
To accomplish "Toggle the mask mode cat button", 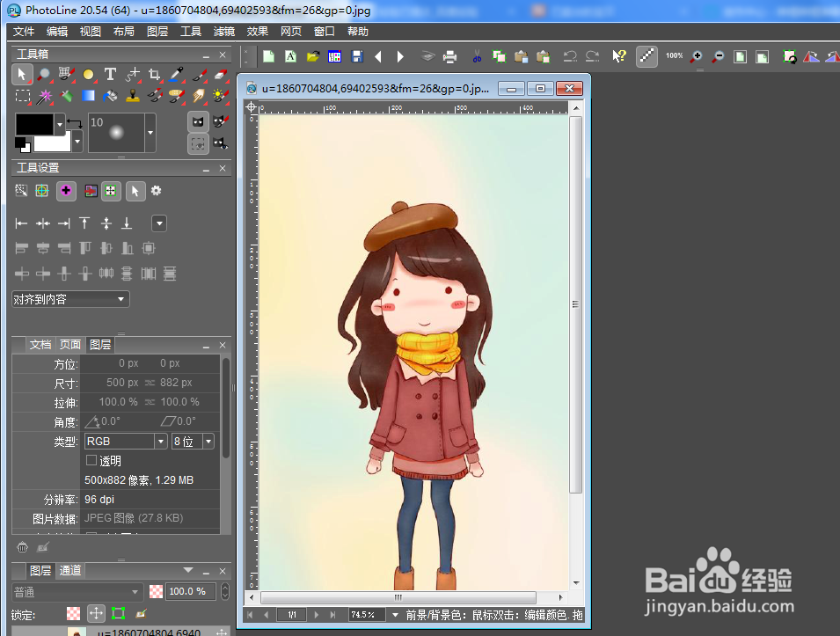I will pos(198,121).
